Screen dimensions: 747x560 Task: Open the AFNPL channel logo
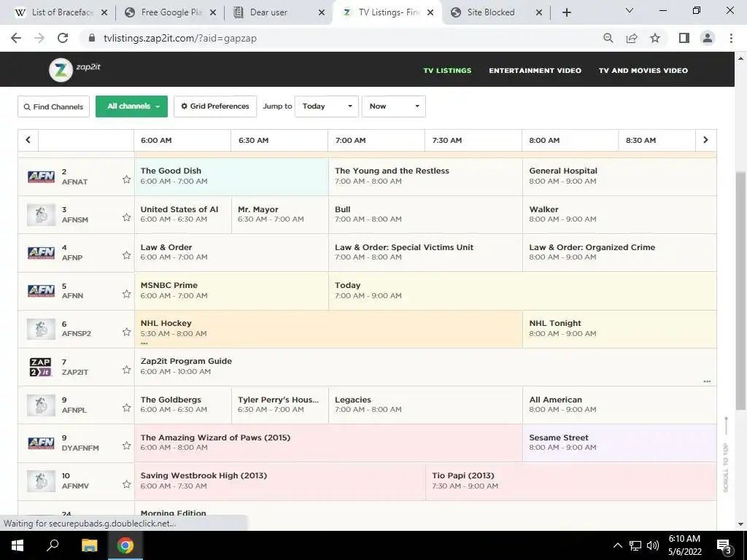[x=41, y=405]
